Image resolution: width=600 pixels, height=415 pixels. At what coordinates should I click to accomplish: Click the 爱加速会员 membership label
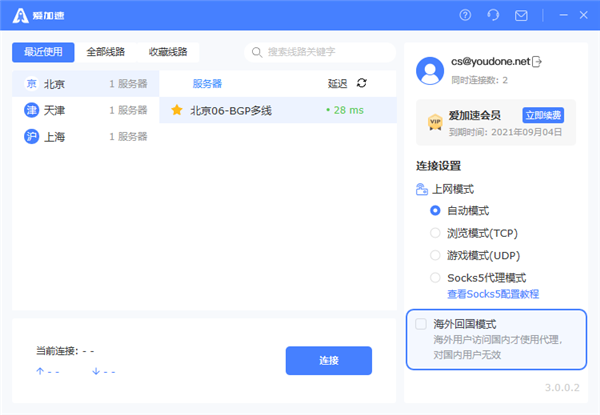[475, 115]
